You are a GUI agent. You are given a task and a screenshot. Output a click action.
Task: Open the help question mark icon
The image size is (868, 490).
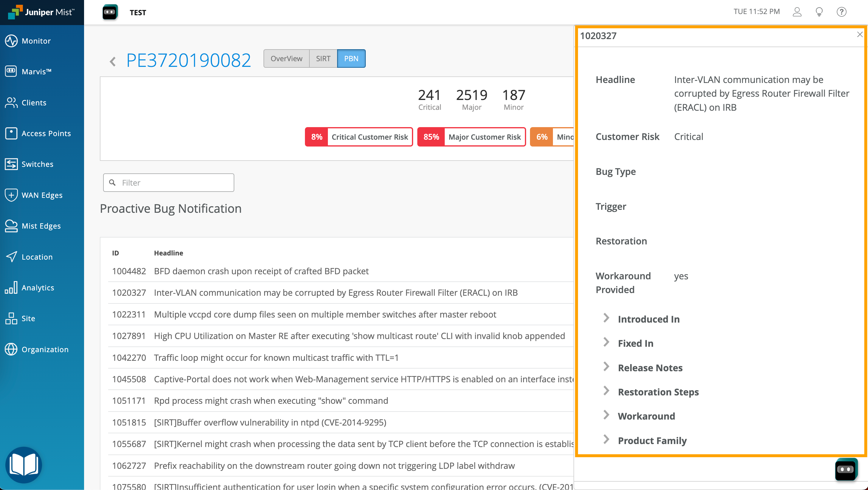[841, 12]
